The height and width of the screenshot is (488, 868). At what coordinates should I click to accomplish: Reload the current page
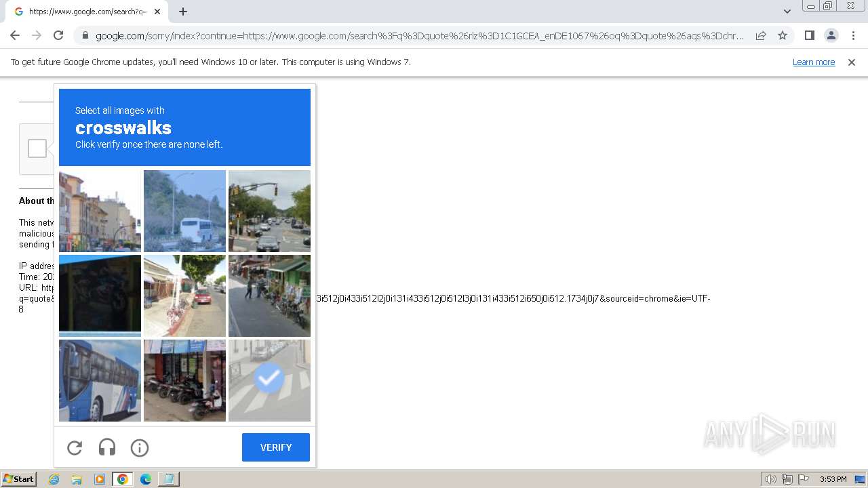pyautogui.click(x=58, y=35)
